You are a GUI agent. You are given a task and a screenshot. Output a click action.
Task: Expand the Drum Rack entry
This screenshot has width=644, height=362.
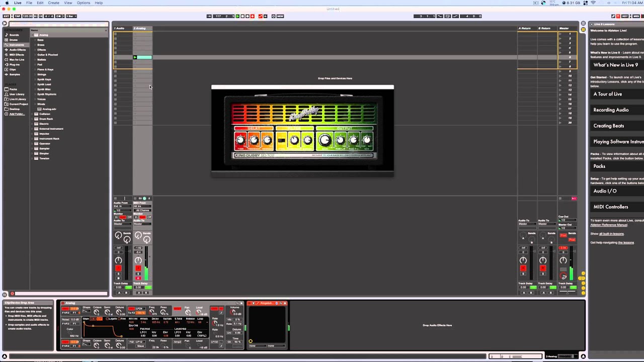coord(32,119)
